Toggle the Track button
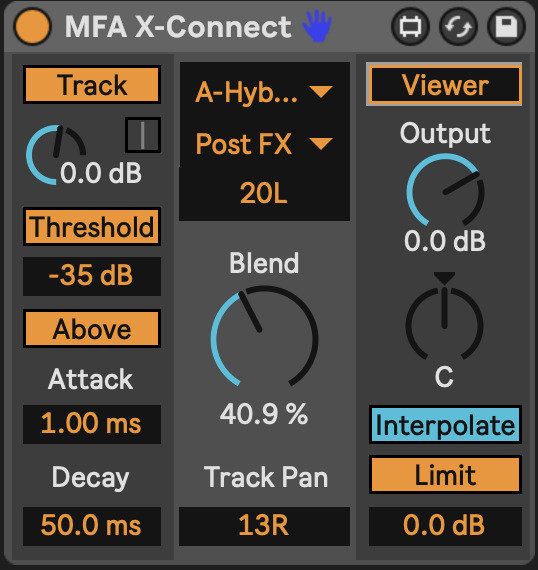Screen dimensions: 538x570 (x=92, y=85)
